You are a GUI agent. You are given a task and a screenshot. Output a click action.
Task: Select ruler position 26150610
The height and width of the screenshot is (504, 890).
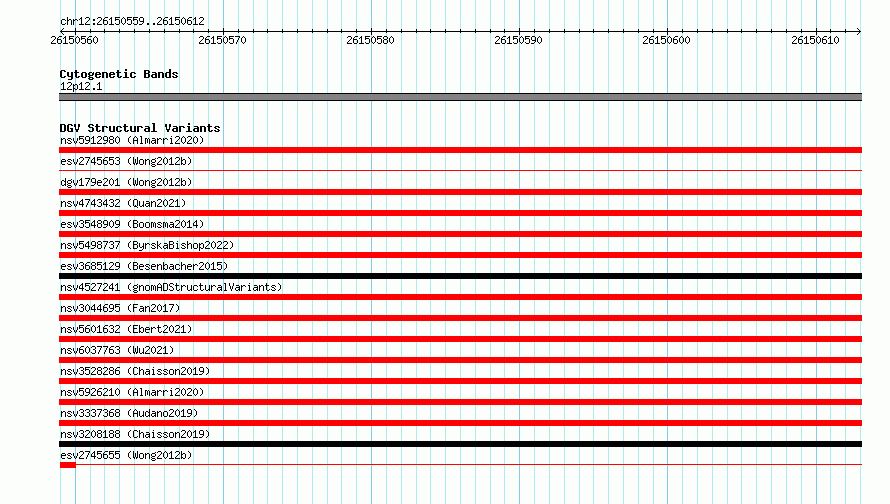click(x=815, y=40)
